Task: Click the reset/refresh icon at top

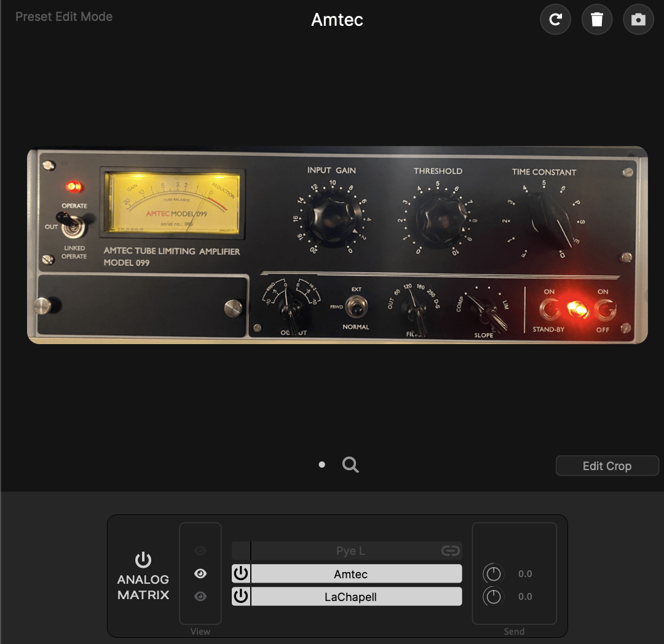Action: tap(555, 20)
